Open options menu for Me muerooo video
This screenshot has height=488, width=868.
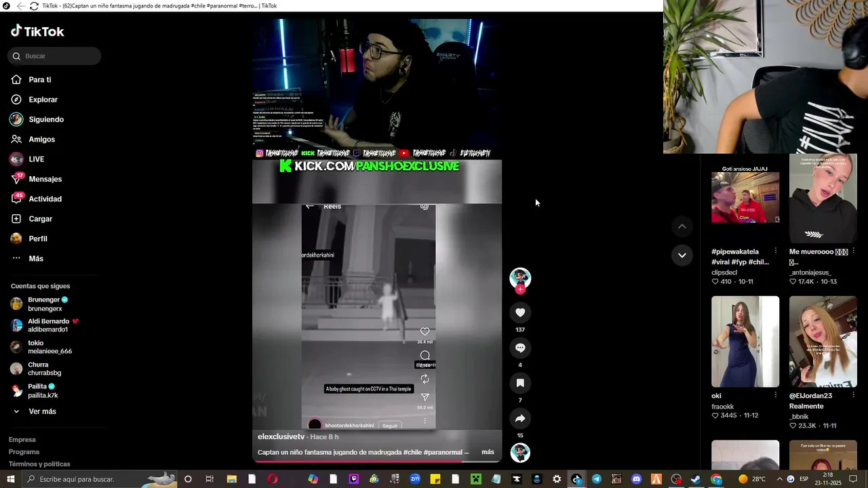(854, 251)
